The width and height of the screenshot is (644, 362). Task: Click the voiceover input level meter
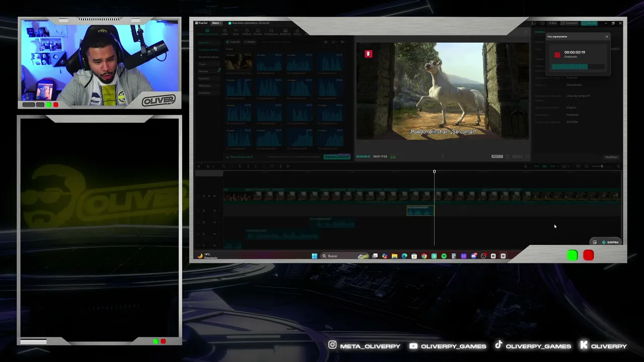click(x=578, y=66)
